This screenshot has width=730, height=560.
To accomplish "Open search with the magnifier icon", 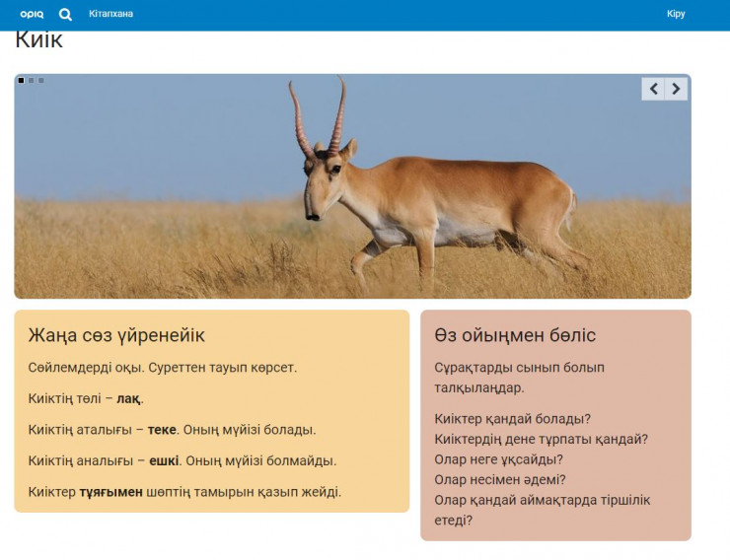I will point(65,14).
